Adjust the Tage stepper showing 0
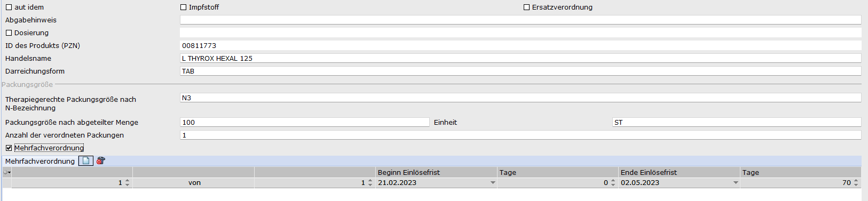Image resolution: width=868 pixels, height=201 pixels. pyautogui.click(x=613, y=183)
